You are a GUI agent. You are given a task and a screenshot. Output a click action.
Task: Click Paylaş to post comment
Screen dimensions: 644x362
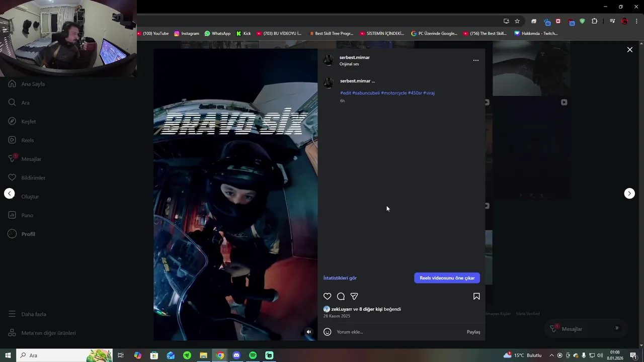473,332
